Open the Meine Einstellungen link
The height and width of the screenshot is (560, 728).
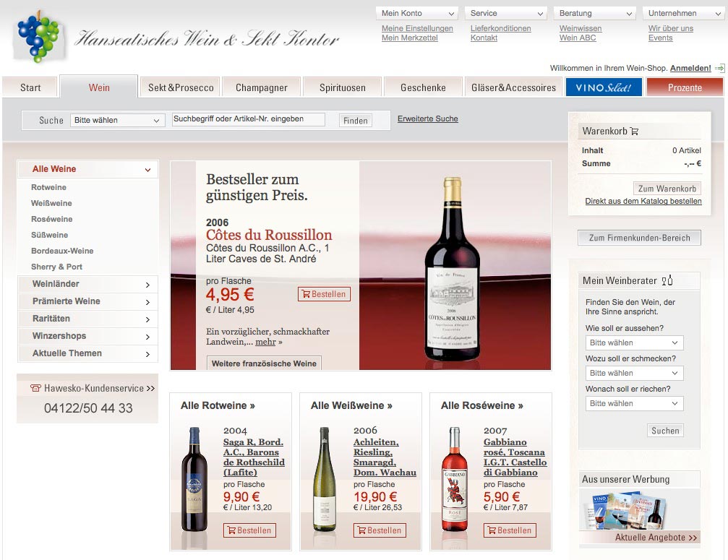pyautogui.click(x=417, y=28)
